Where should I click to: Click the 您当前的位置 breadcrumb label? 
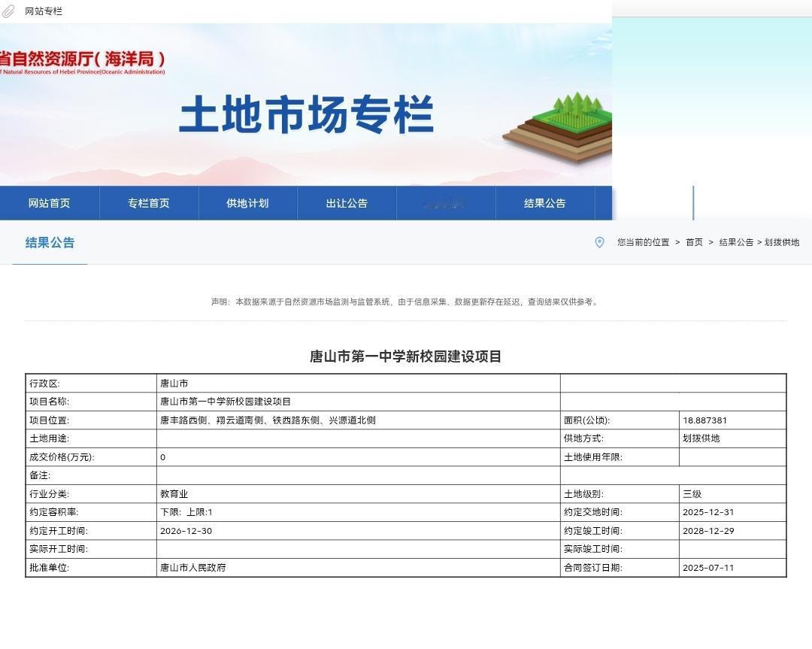(x=643, y=242)
